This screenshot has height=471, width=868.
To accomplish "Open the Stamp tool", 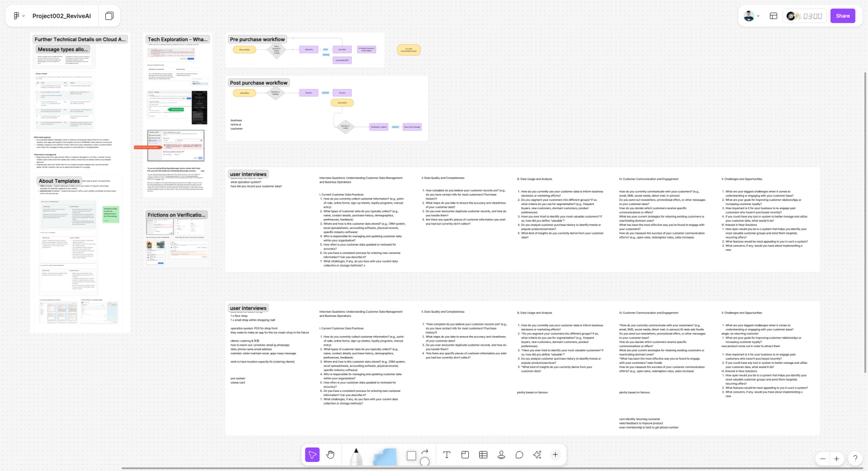I will [501, 455].
